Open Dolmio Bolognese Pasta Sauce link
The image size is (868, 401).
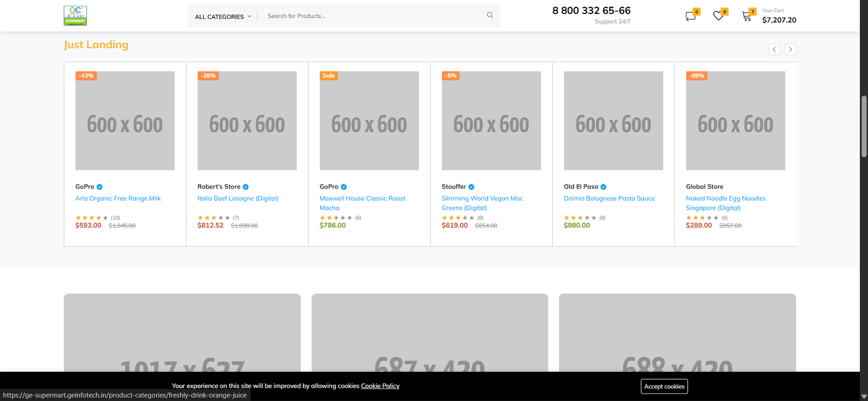pos(609,198)
